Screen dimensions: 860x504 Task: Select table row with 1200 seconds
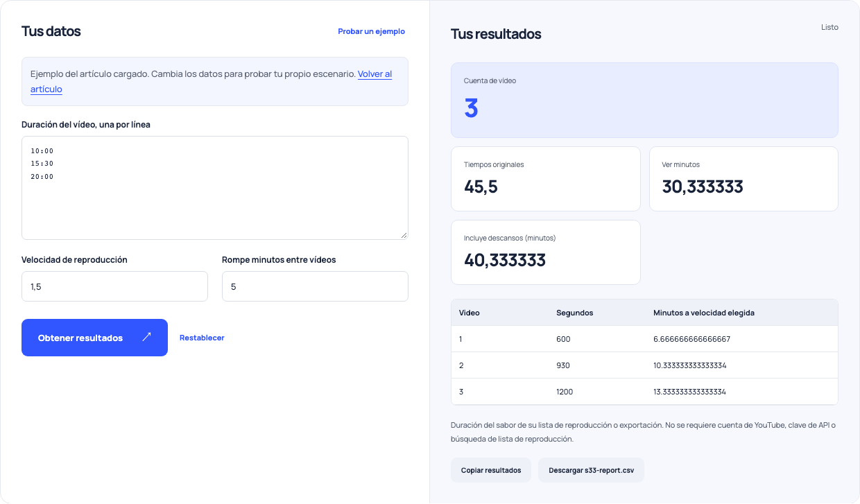click(644, 392)
